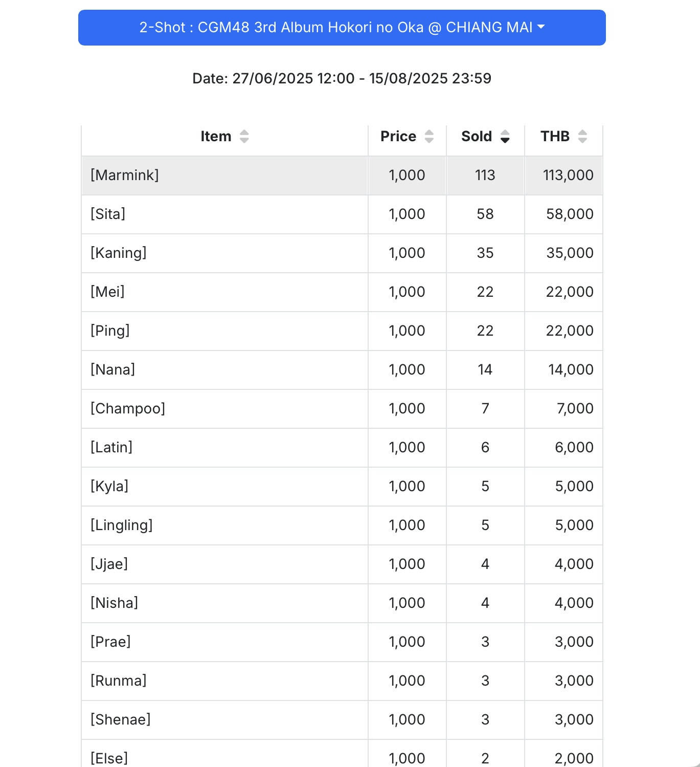Click Marmink's 113,000 THB cell
Screen dimensions: 700x767
click(x=563, y=176)
